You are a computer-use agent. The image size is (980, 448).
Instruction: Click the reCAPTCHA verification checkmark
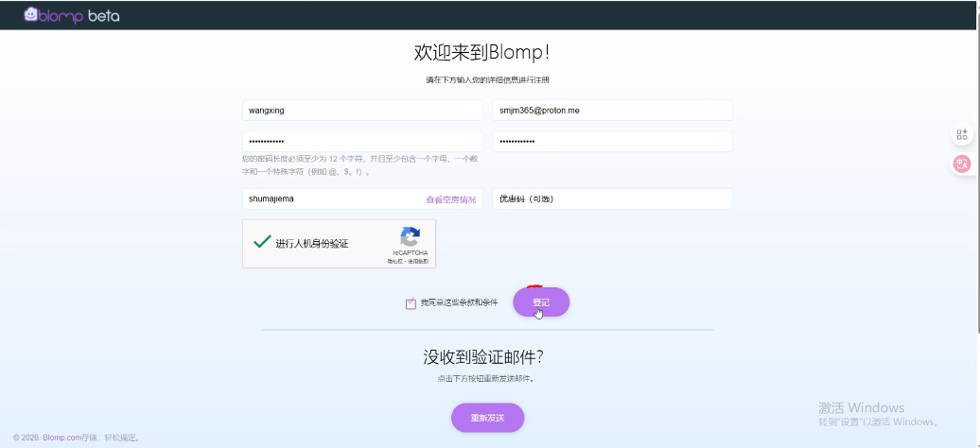[262, 242]
